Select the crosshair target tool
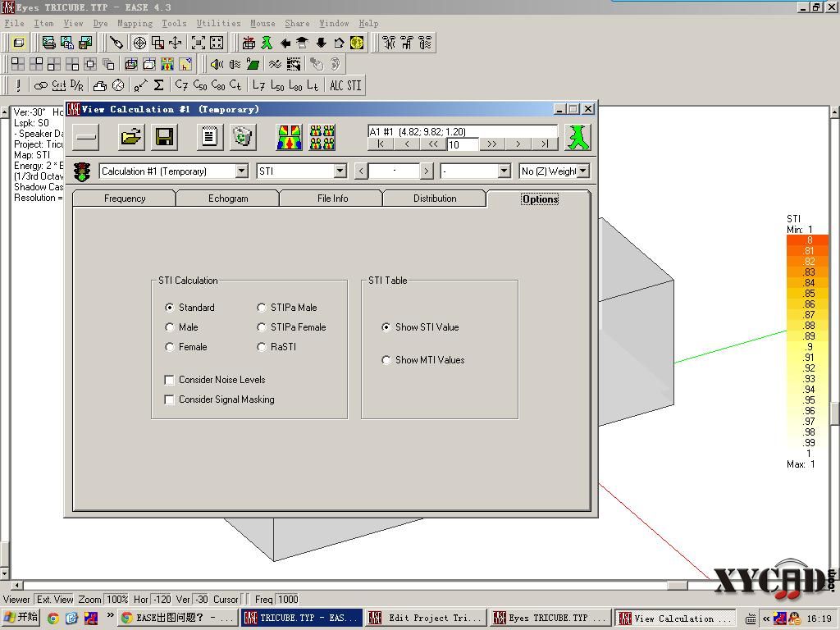 click(139, 43)
